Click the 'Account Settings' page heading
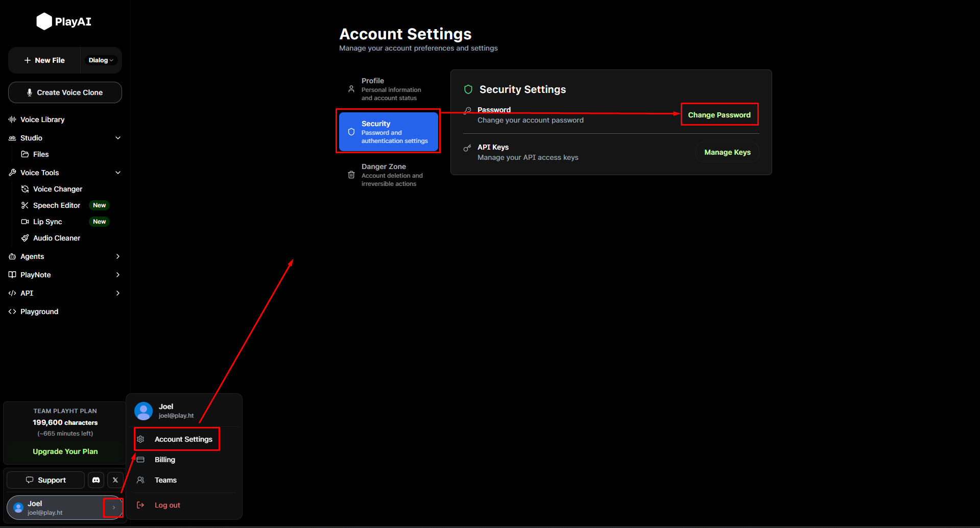 tap(405, 34)
